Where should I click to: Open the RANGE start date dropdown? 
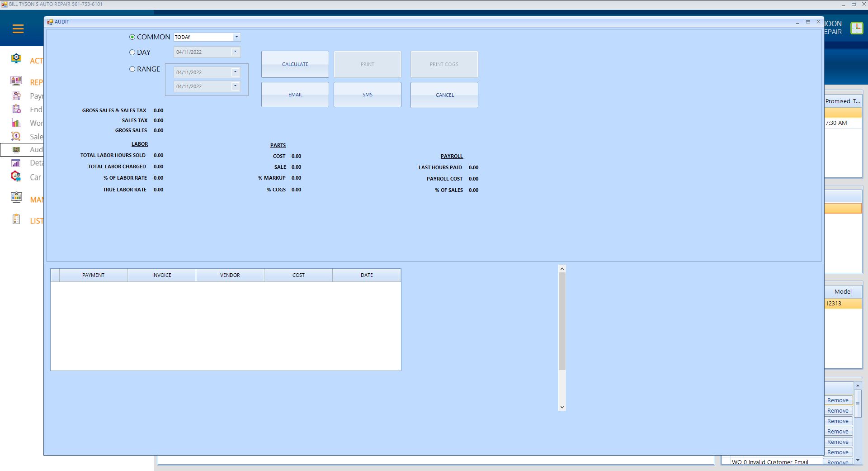[x=235, y=72]
